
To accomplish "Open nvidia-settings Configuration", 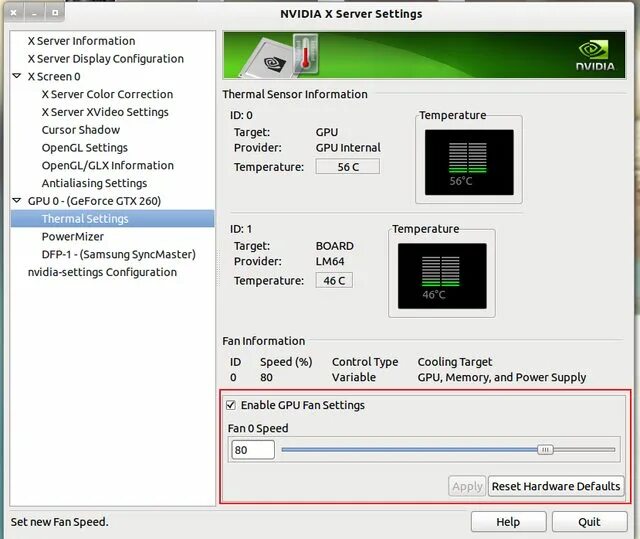I will (x=102, y=272).
